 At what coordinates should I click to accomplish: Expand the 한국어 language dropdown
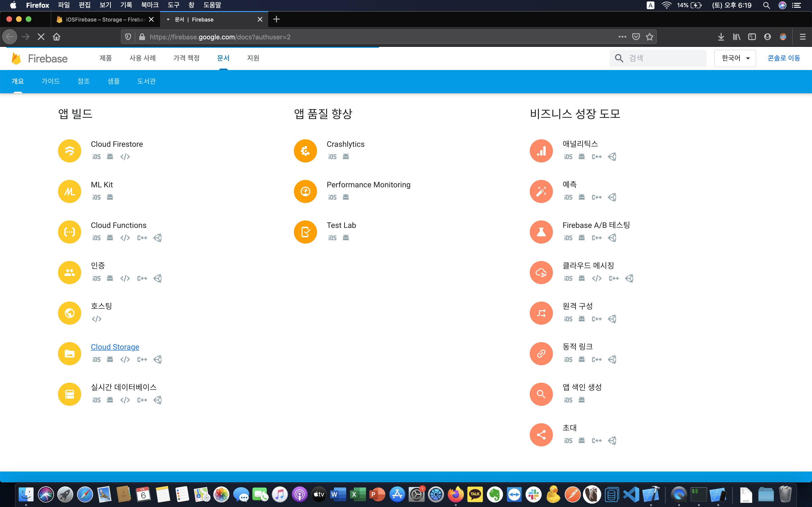pos(735,58)
